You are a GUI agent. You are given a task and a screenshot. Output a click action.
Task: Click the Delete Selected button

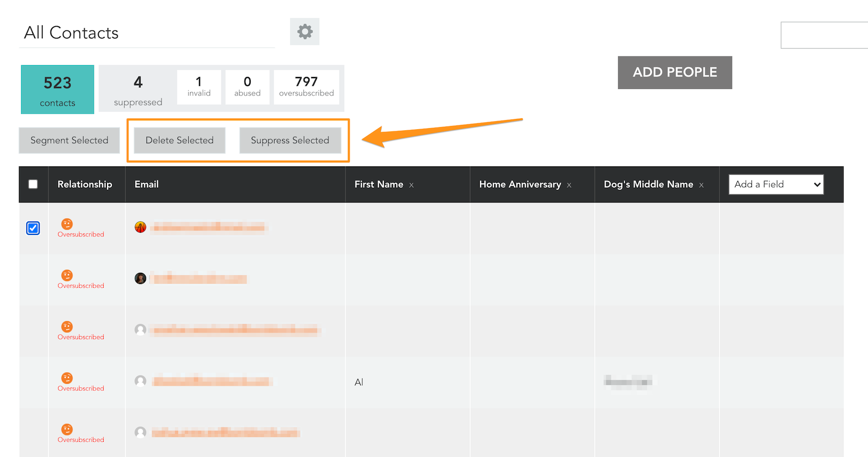tap(180, 141)
